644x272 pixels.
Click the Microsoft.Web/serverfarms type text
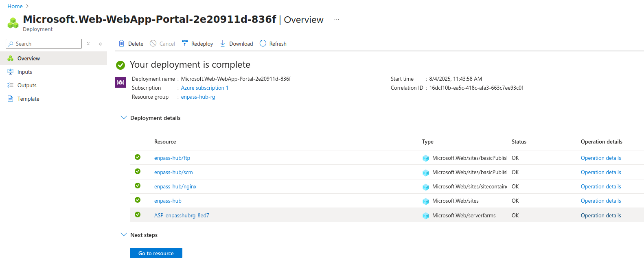coord(464,215)
